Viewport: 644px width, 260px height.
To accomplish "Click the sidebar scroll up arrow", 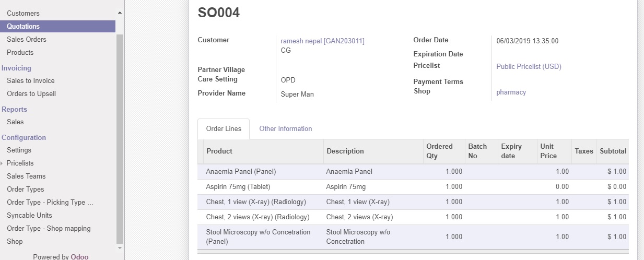I will [120, 12].
